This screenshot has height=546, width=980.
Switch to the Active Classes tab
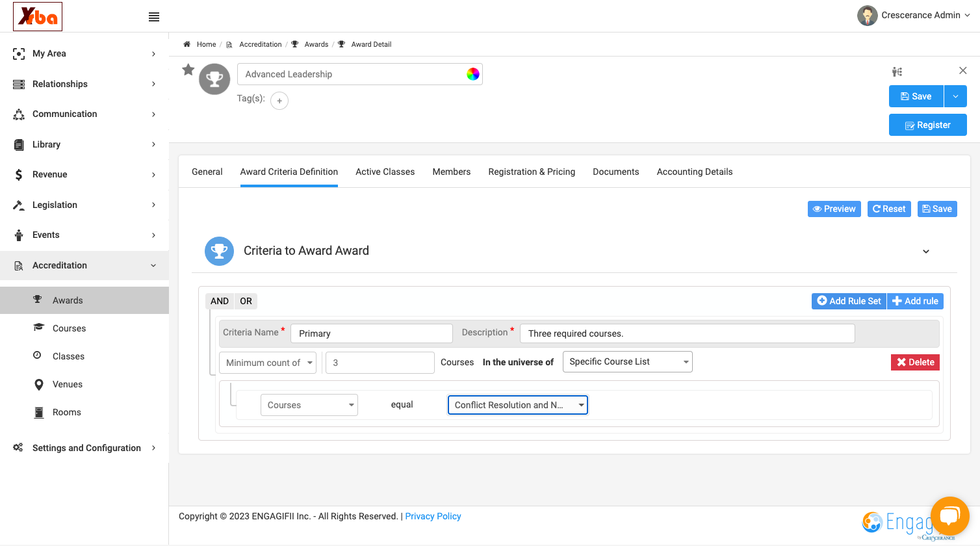pos(385,172)
